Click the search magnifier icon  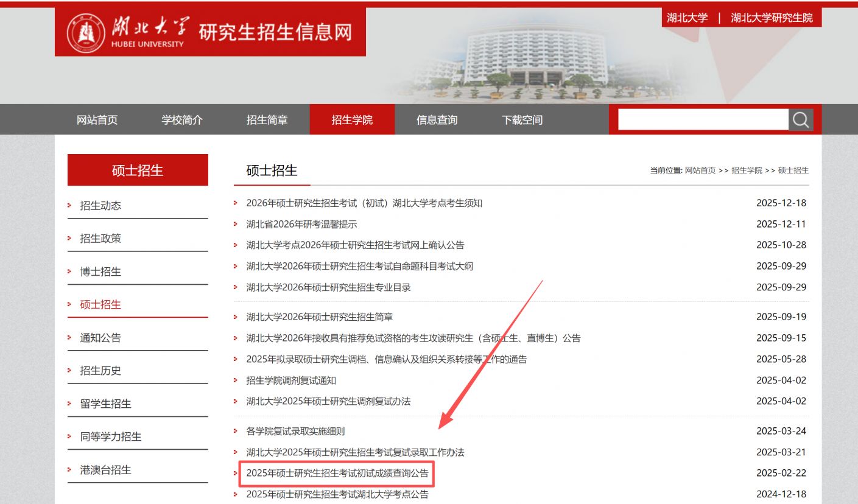point(801,120)
